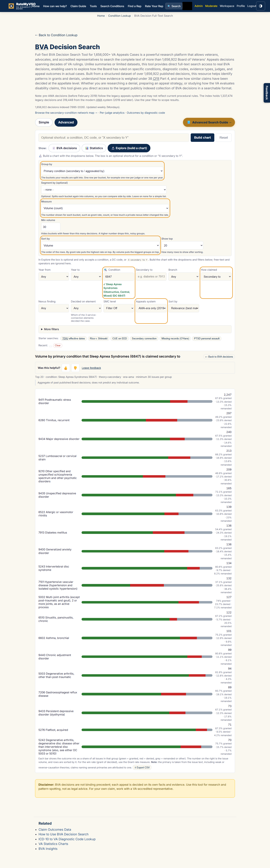270x868 pixels.
Task: Open the Admin link
Action: (199, 6)
